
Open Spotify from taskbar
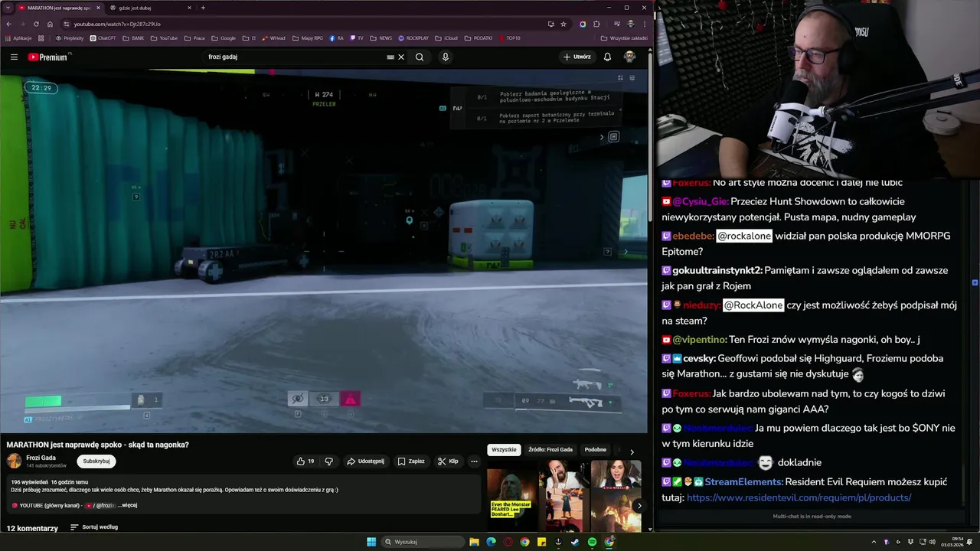(x=592, y=542)
